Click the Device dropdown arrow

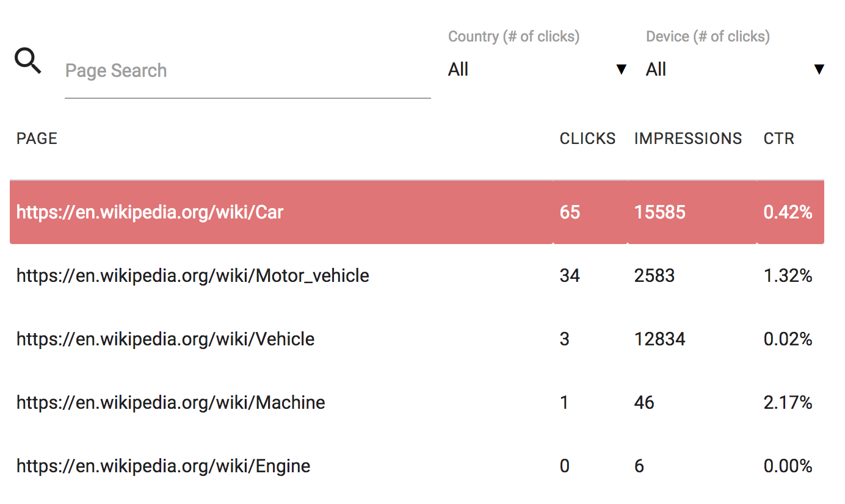819,70
